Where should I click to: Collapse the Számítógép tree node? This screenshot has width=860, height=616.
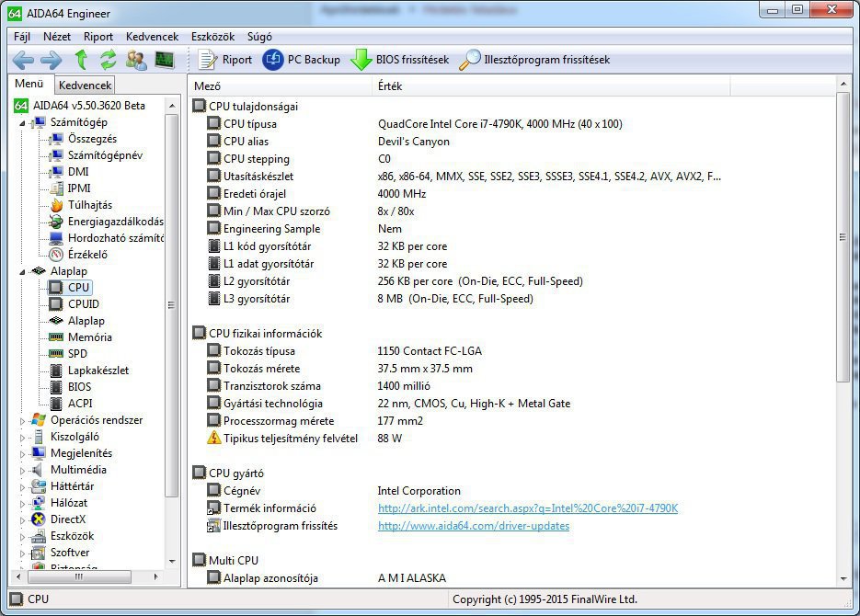22,123
